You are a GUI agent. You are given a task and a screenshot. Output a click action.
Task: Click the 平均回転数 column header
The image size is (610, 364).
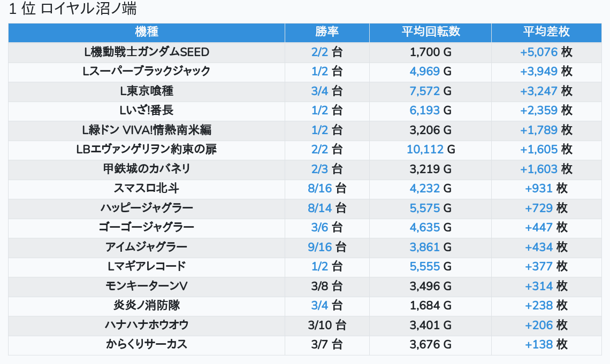tap(431, 32)
